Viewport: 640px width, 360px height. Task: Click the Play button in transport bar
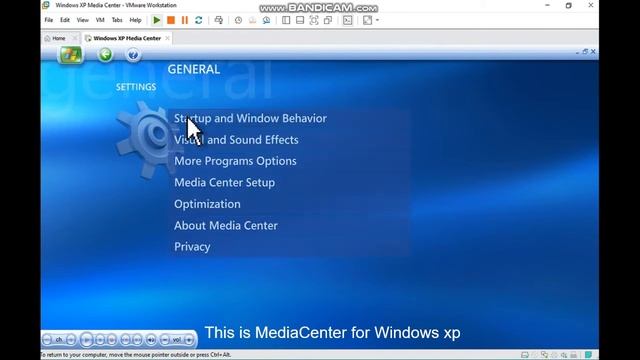86,340
